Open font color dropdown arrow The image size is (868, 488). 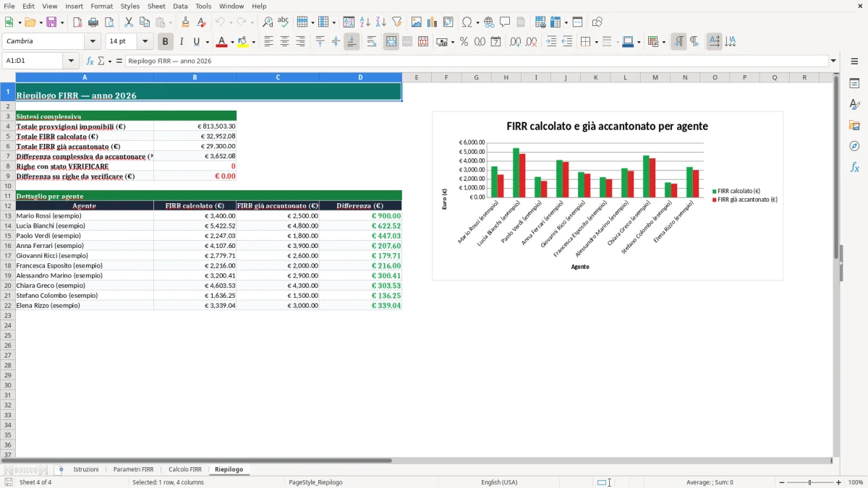(232, 42)
